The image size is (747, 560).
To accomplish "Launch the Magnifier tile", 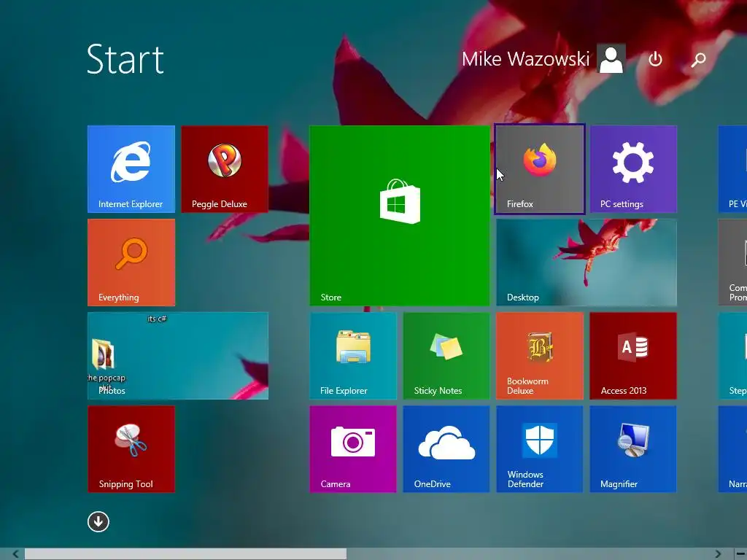I will 633,449.
